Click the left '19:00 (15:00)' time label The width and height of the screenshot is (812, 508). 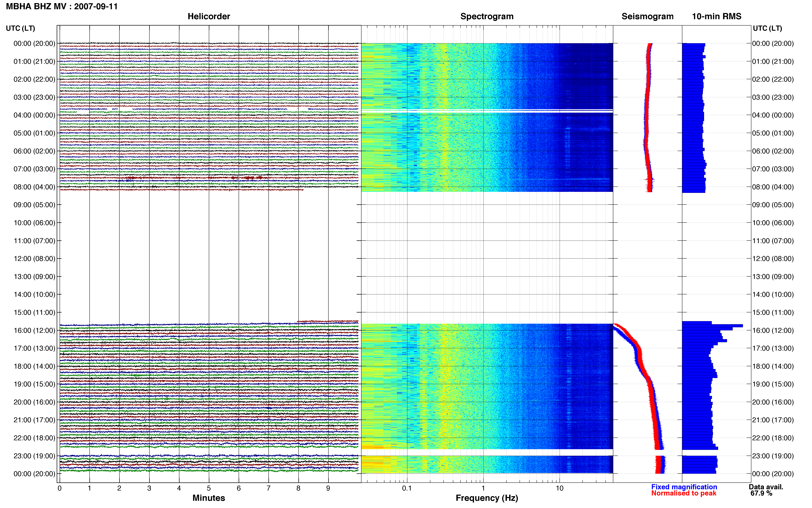coord(34,384)
